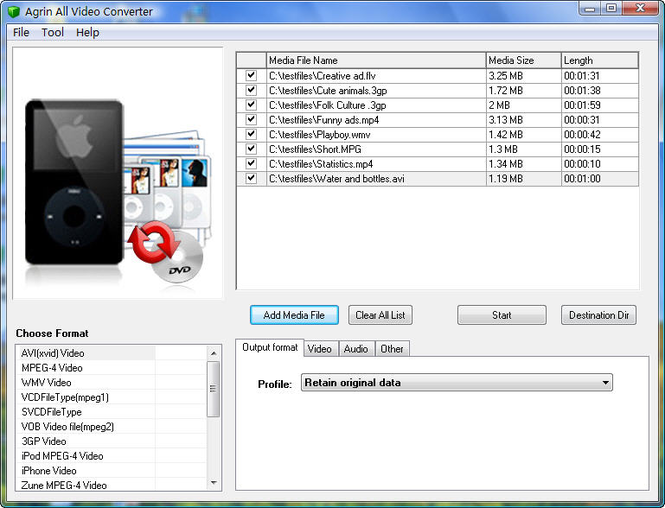Click format list scroll down arrow
Screen dimensions: 665x508
pos(213,483)
